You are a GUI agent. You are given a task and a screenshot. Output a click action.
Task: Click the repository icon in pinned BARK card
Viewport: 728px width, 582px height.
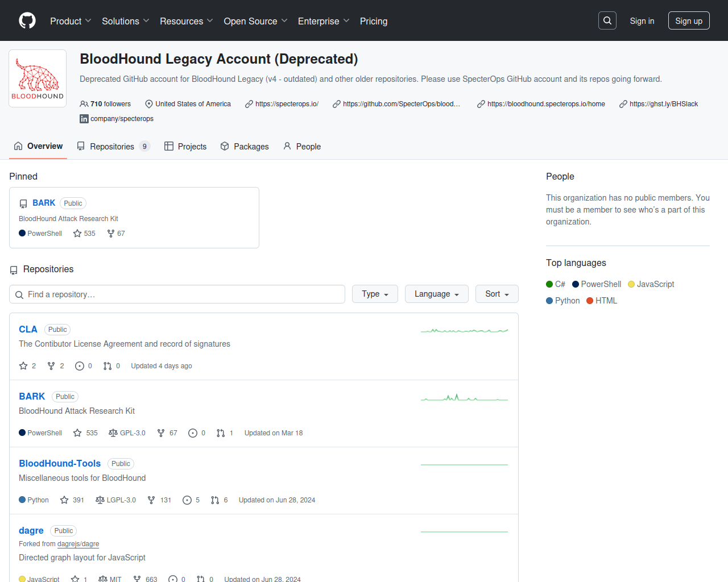click(23, 203)
